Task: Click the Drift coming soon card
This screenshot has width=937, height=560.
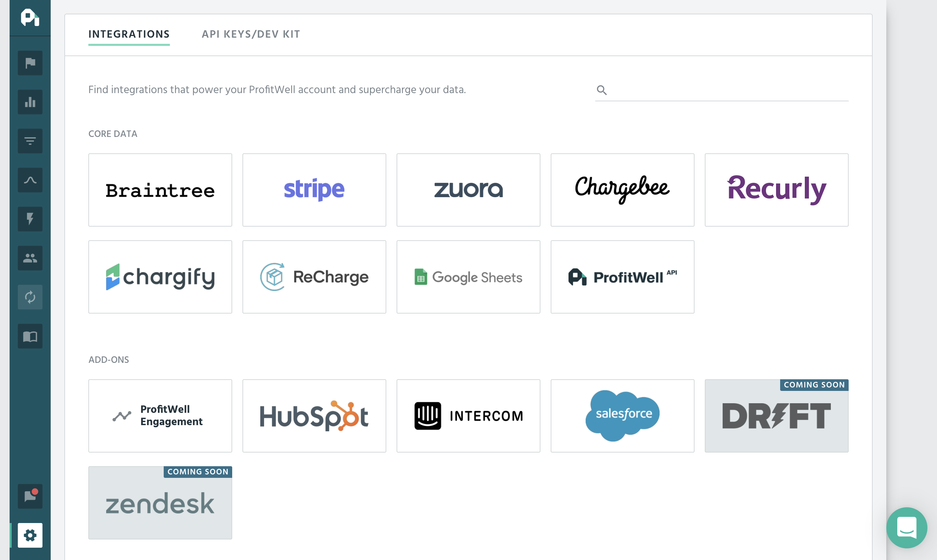Action: (777, 416)
